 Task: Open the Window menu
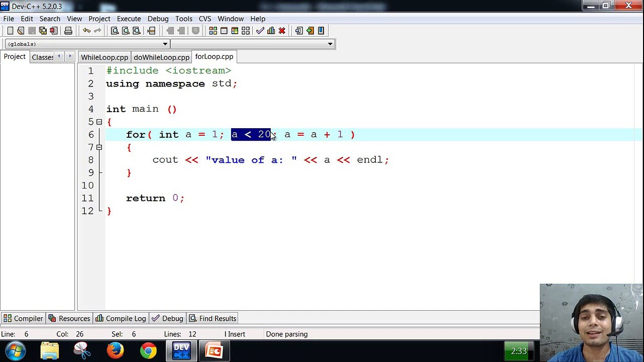coord(231,19)
